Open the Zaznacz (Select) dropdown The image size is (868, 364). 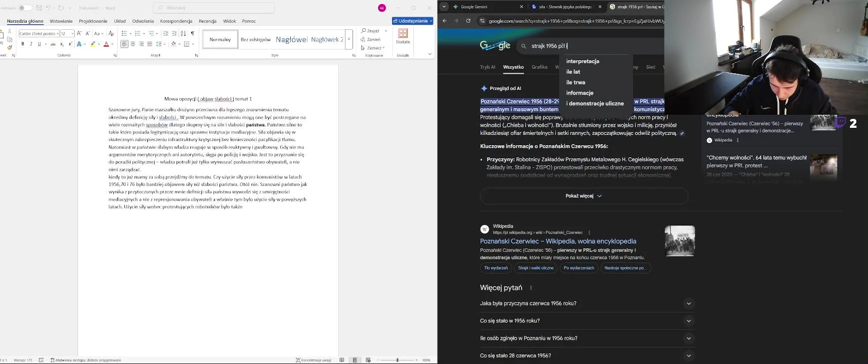click(x=373, y=48)
